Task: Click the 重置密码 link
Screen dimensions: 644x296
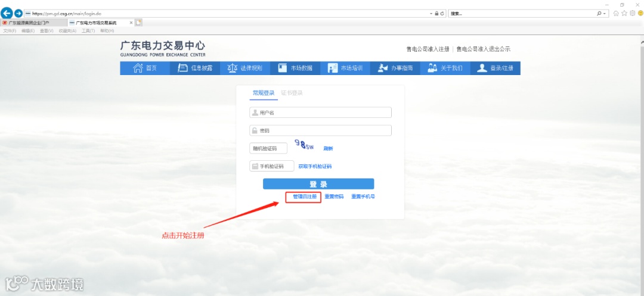Action: click(x=334, y=197)
